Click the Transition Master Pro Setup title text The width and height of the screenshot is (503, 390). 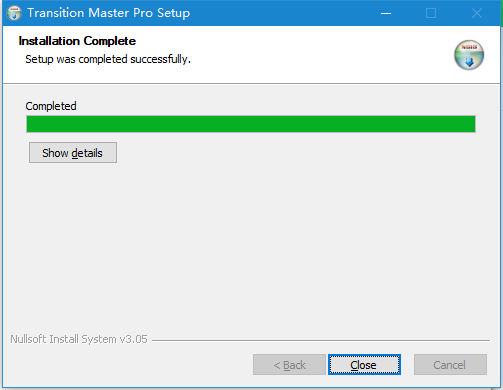[109, 13]
